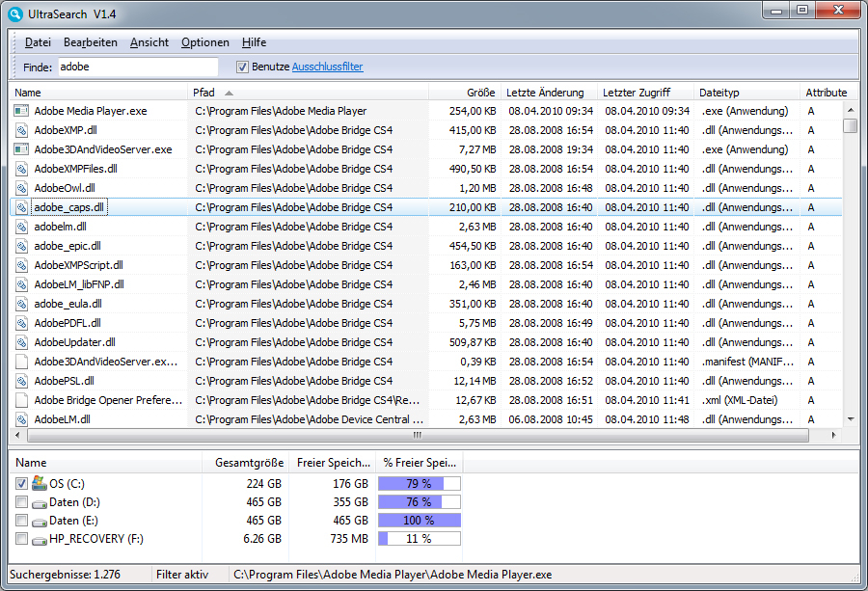This screenshot has width=868, height=591.
Task: Open the Bearbeiten menu
Action: (x=91, y=42)
